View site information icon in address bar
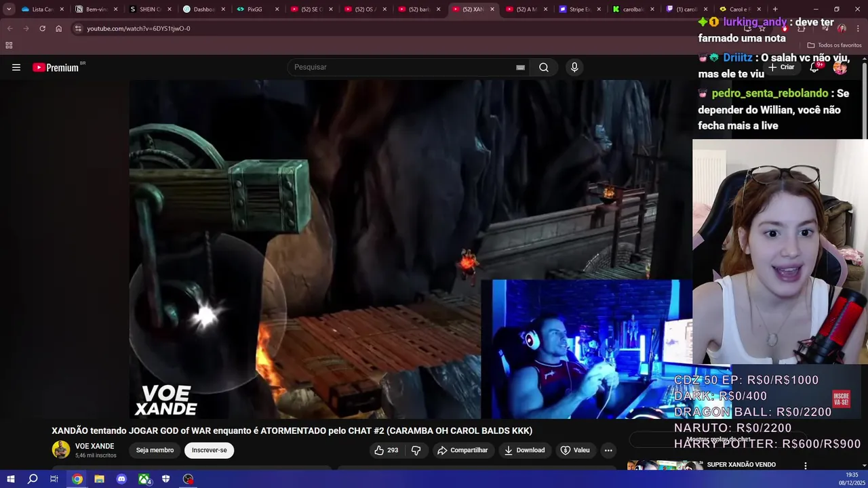Screen dimensions: 868x488 (78, 28)
